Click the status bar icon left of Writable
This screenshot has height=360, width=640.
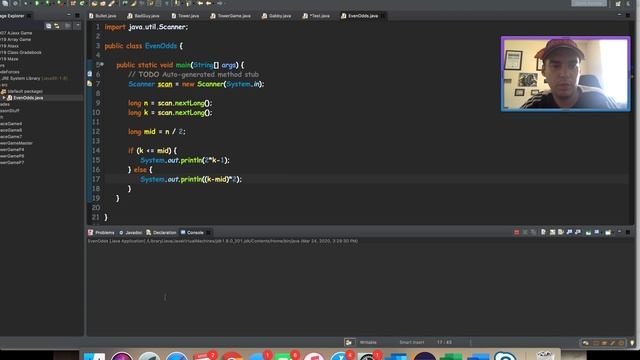[x=349, y=342]
